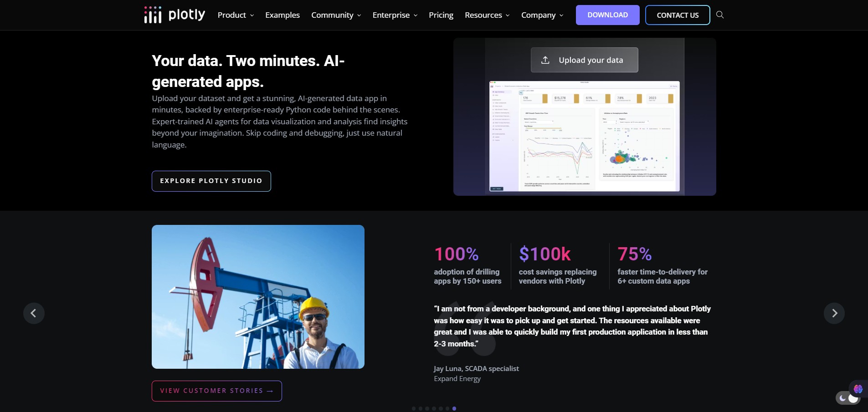This screenshot has height=412, width=868.
Task: Open the search magnifier icon
Action: [720, 15]
